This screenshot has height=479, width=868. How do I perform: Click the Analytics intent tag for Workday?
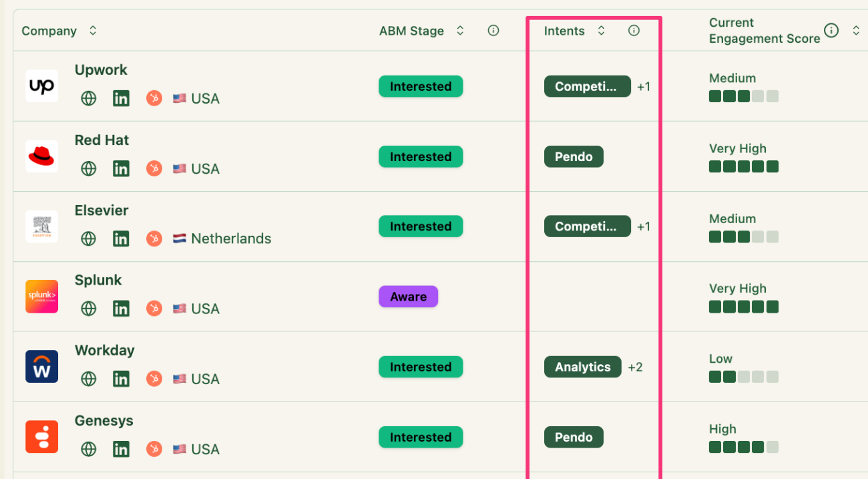click(x=582, y=367)
